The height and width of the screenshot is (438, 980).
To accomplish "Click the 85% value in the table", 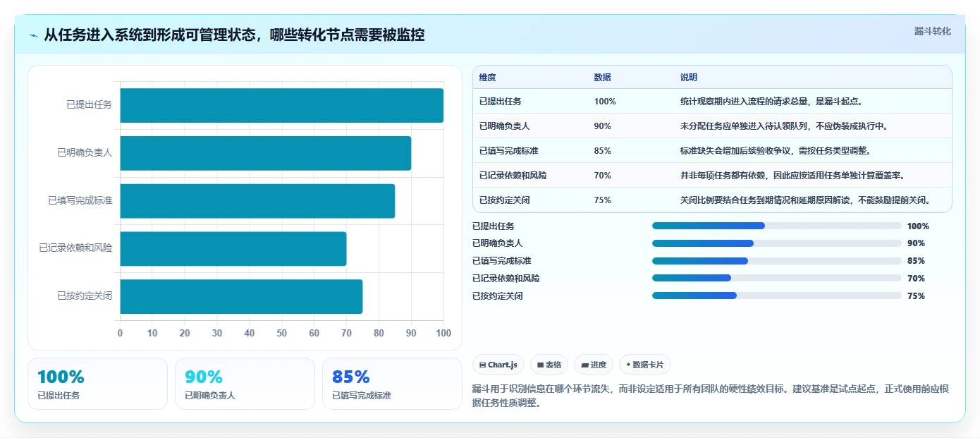I will point(603,151).
